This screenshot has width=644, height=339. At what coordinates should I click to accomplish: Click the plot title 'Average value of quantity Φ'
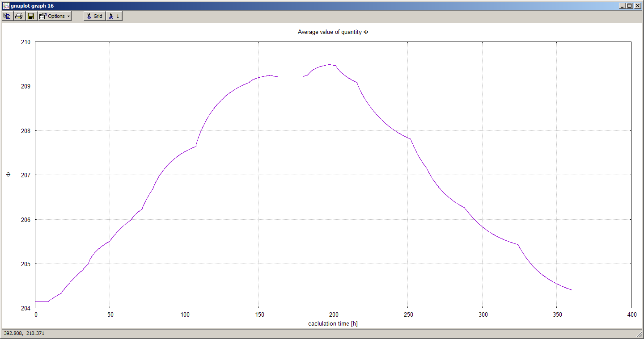click(333, 32)
